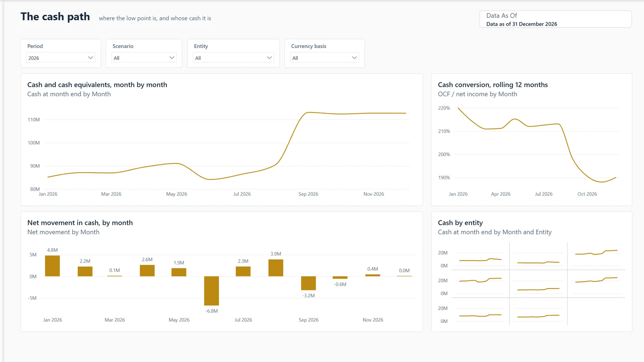
Task: Expand the Entity filter dropdown
Action: point(233,58)
